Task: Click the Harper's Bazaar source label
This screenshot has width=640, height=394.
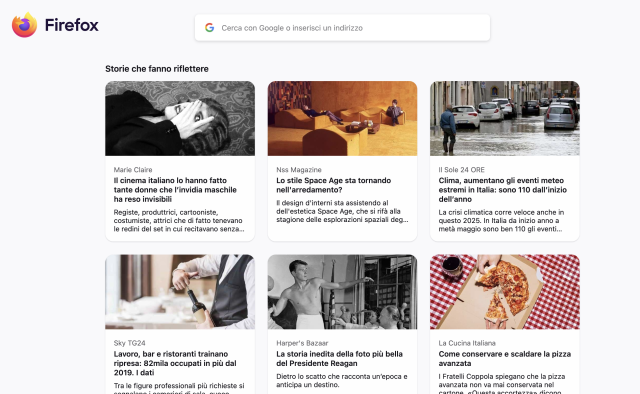Action: pyautogui.click(x=302, y=343)
